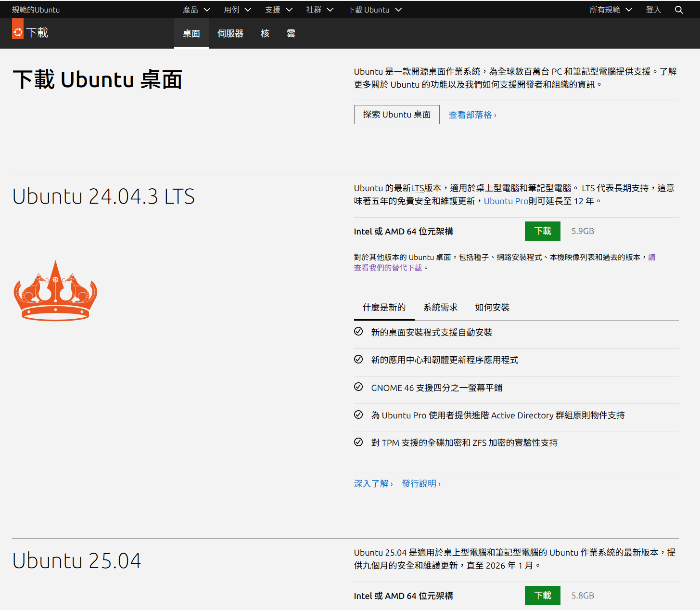This screenshot has height=610, width=700.
Task: Click checkmark icon beside 新的應用中心 item
Action: point(358,360)
